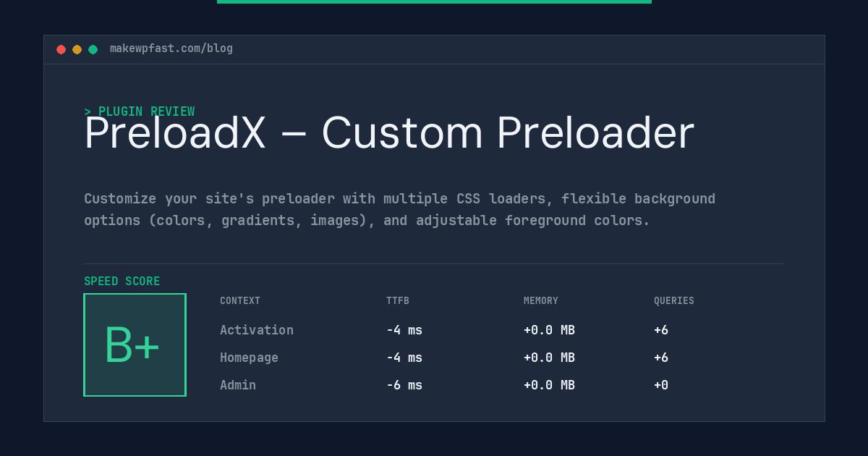The image size is (868, 456).
Task: Click the Admin TTFB value -6 ms
Action: (404, 385)
